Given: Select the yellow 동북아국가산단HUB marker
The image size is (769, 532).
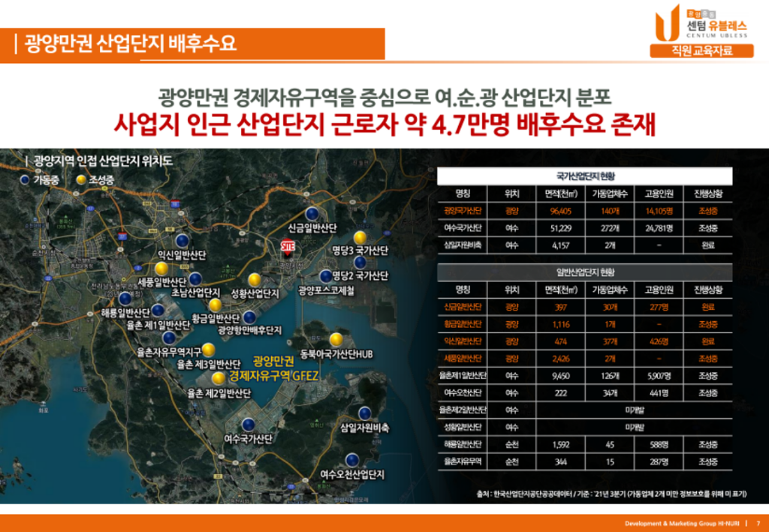Looking at the screenshot, I should (x=336, y=339).
